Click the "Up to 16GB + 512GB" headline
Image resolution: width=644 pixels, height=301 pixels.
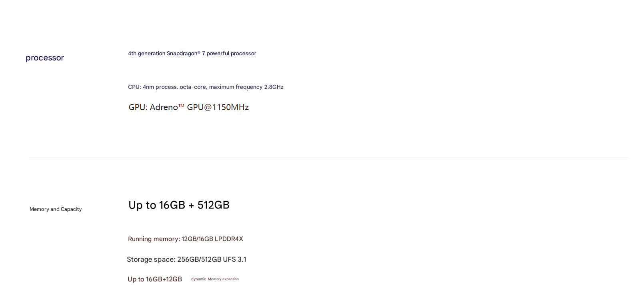pyautogui.click(x=179, y=205)
